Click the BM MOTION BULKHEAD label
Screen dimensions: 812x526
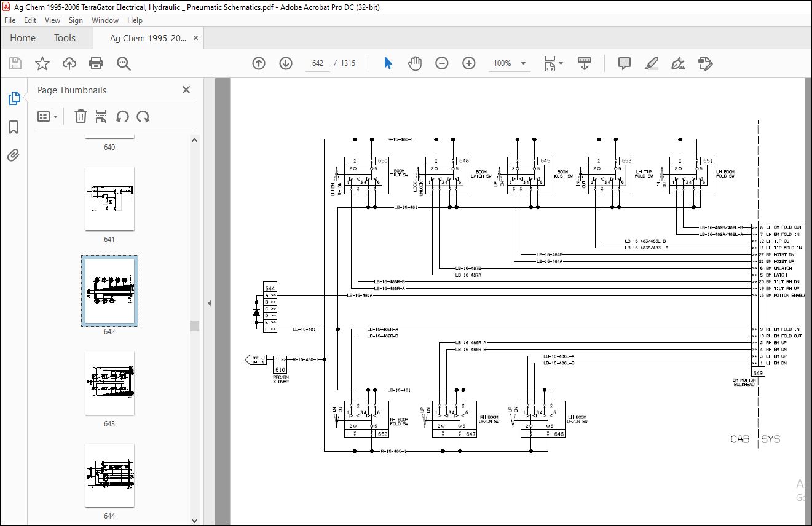[744, 382]
